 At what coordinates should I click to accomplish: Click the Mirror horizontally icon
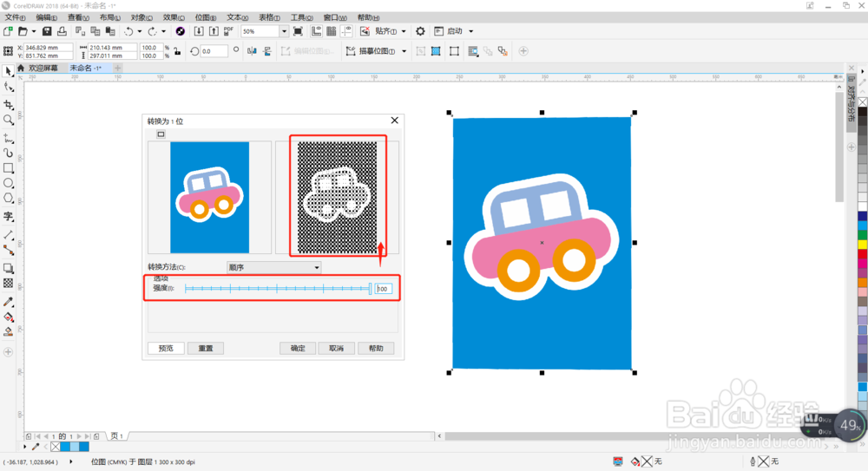click(252, 51)
